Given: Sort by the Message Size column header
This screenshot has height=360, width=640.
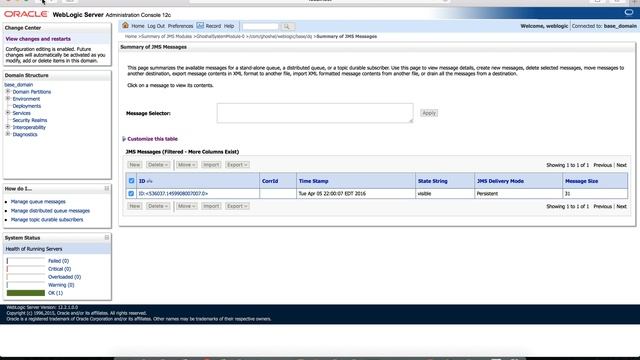Looking at the screenshot, I should [x=582, y=181].
